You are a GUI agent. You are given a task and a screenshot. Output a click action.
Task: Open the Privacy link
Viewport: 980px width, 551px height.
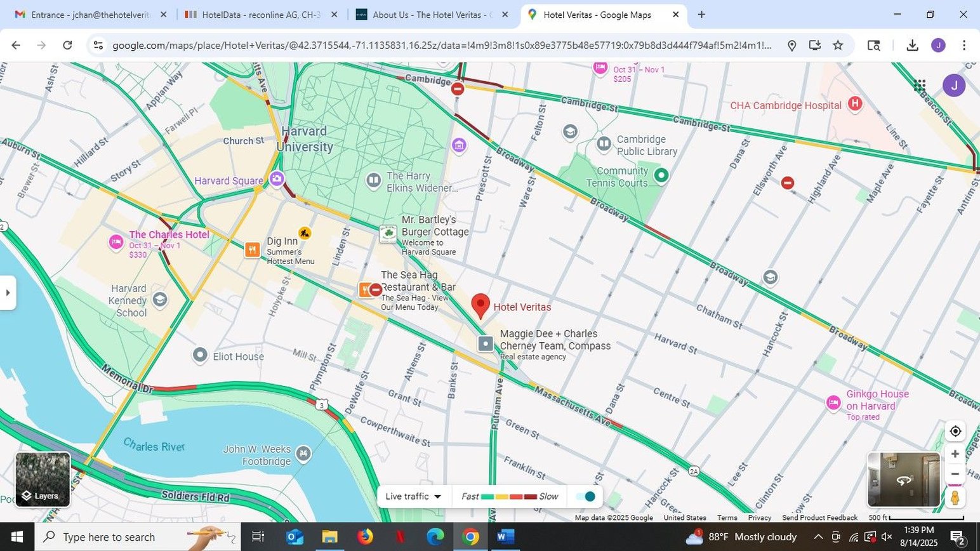pos(759,518)
